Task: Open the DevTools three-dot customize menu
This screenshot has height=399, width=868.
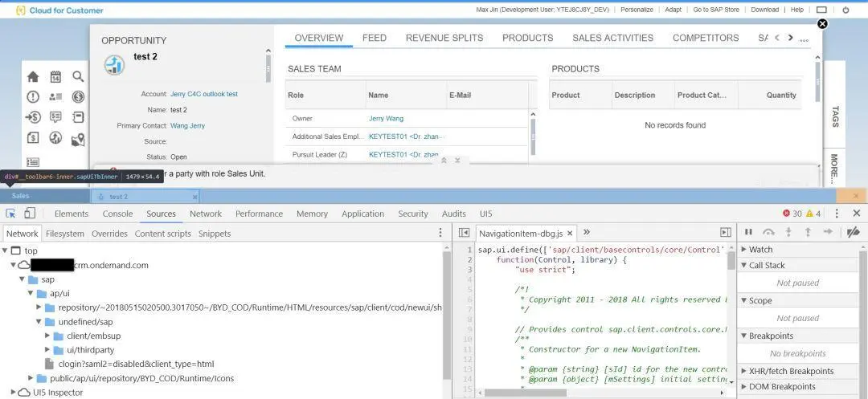Action: [837, 214]
